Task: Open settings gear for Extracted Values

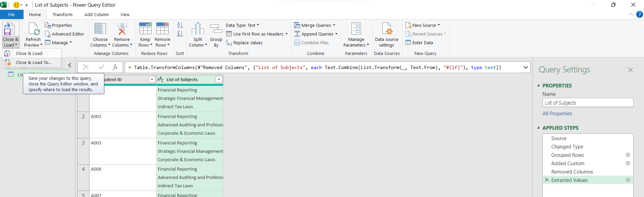Action: pyautogui.click(x=628, y=180)
